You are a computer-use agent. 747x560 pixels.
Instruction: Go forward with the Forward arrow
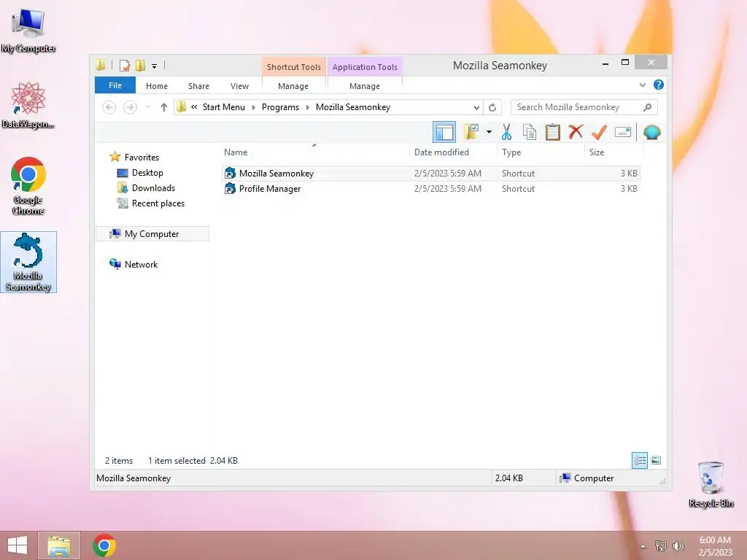click(x=130, y=107)
